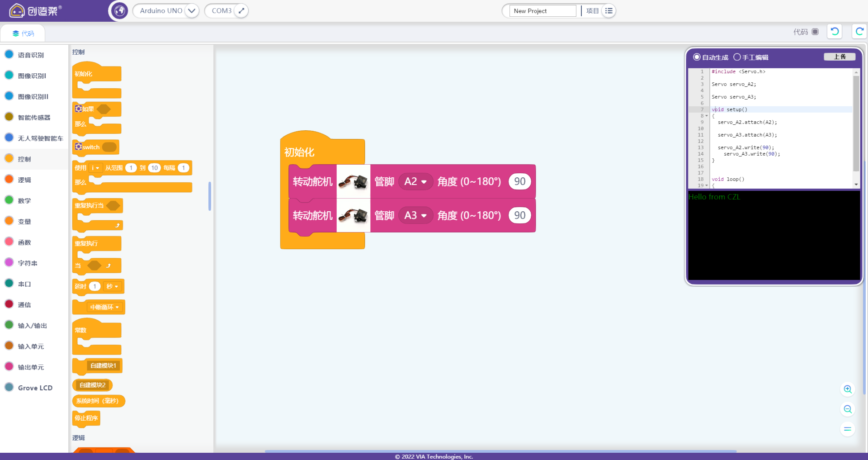
Task: Zoom out of the workspace
Action: (848, 409)
